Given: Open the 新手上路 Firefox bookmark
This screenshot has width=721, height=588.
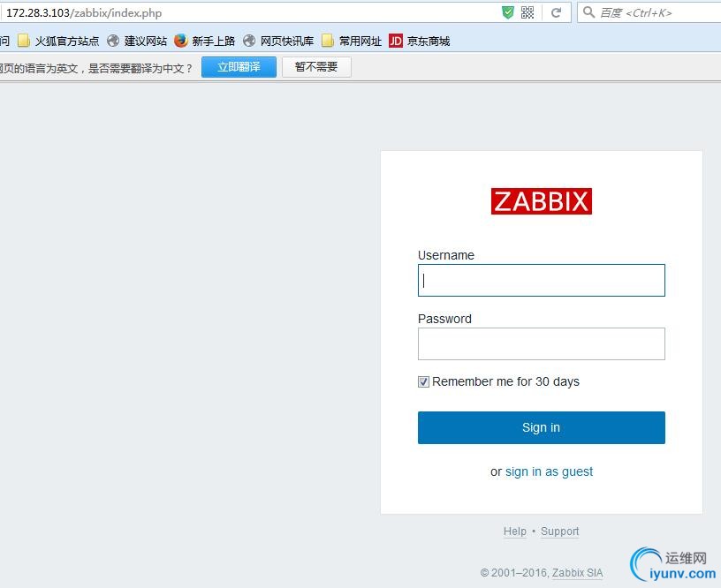Looking at the screenshot, I should tap(205, 41).
